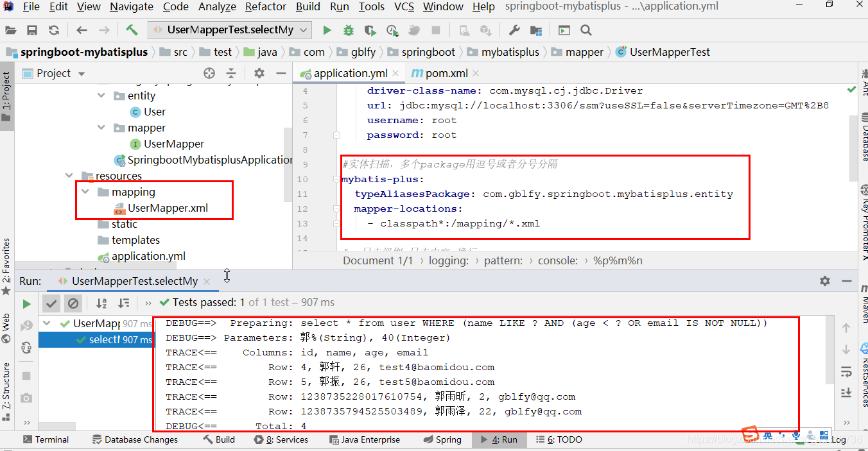The width and height of the screenshot is (868, 451).
Task: Open the Terminal tool window
Action: pyautogui.click(x=46, y=439)
